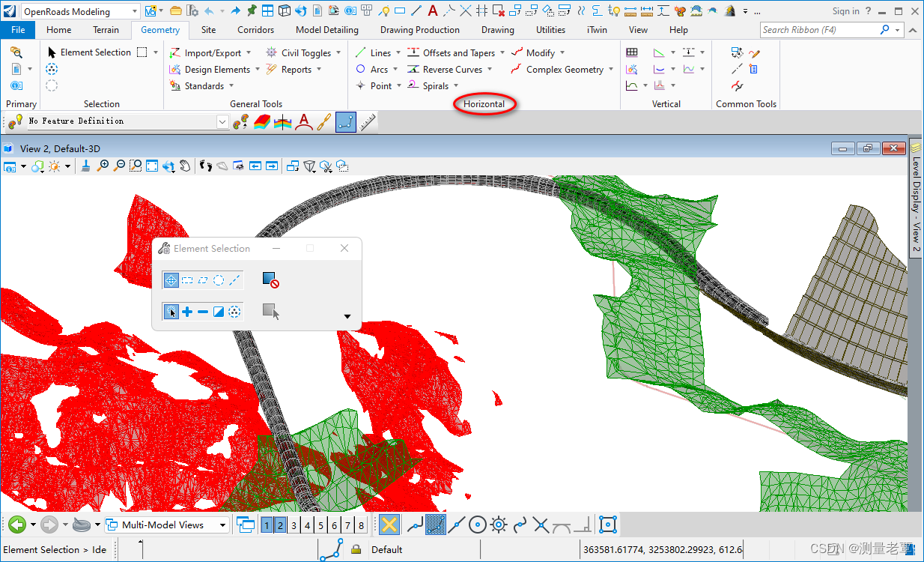
Task: Click the Line selection mode icon
Action: pos(234,280)
